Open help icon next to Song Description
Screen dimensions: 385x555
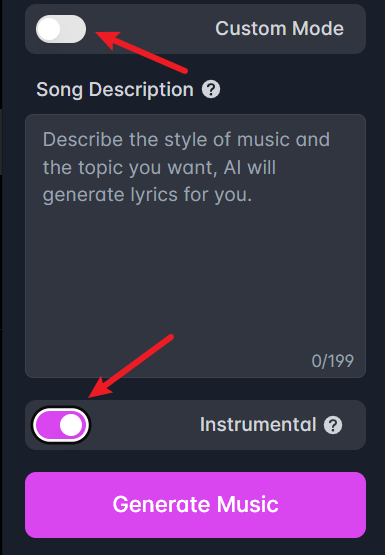pyautogui.click(x=211, y=90)
